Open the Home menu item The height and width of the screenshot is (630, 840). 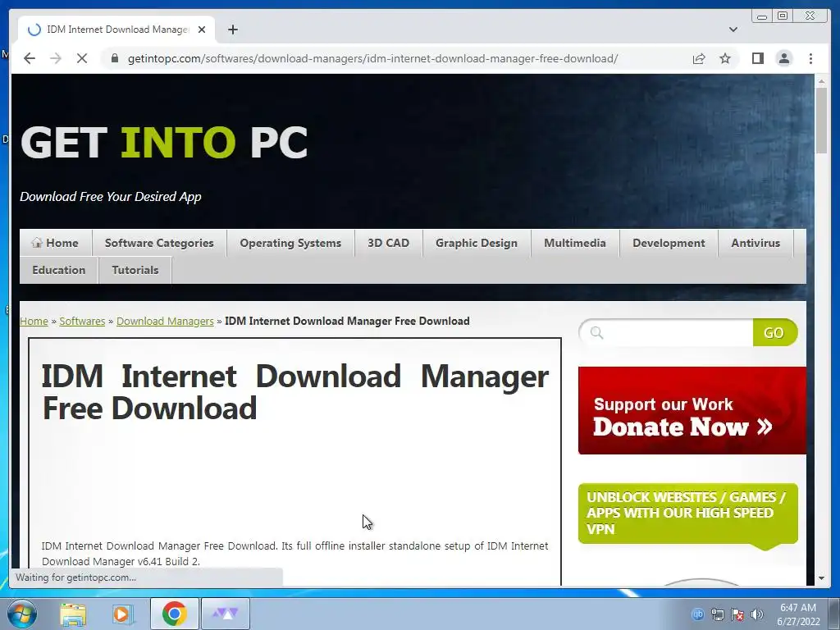56,243
